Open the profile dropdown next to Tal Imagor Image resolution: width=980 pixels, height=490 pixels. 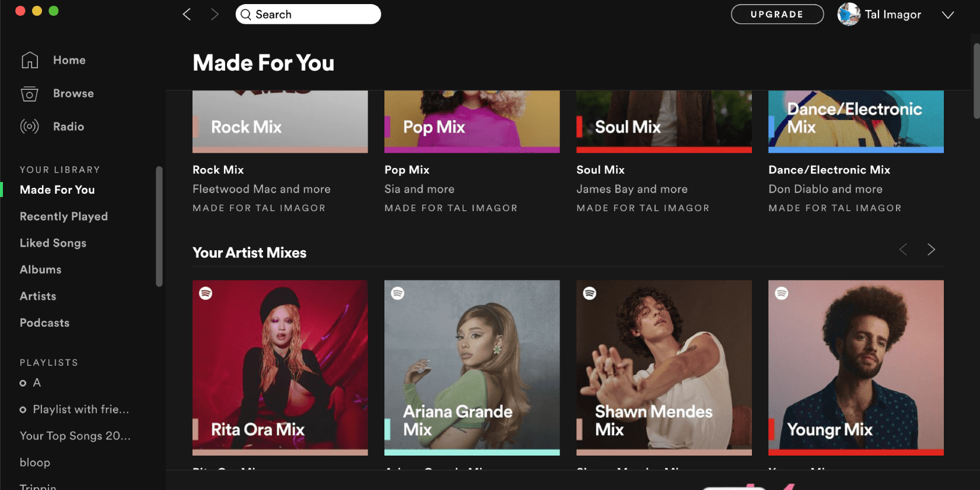click(947, 15)
